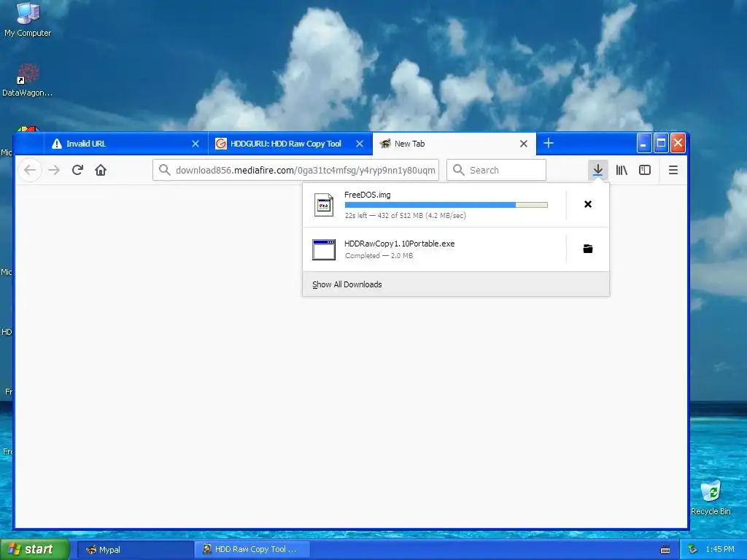Screen dimensions: 747x560
Task: Open the Library icon in the toolbar
Action: point(622,170)
